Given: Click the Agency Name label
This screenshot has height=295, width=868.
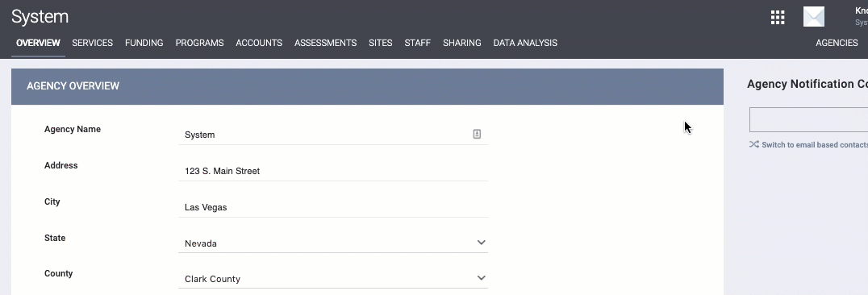Looking at the screenshot, I should 73,130.
